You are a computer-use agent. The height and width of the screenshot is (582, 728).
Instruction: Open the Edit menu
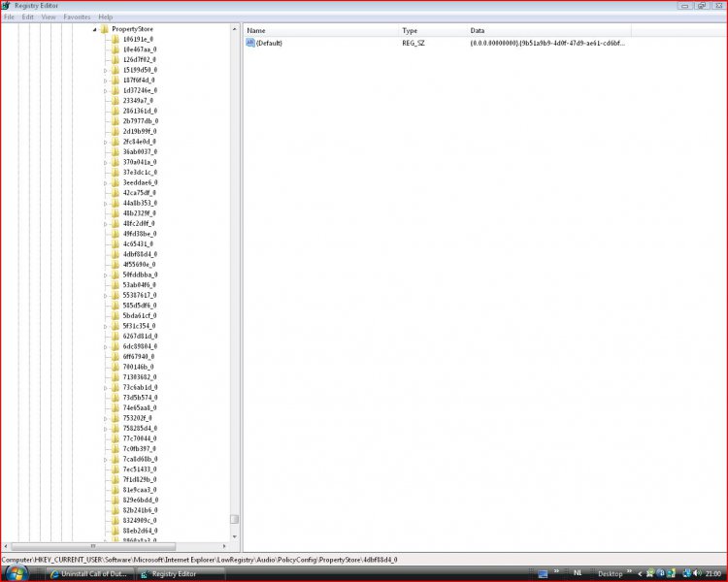tap(27, 16)
